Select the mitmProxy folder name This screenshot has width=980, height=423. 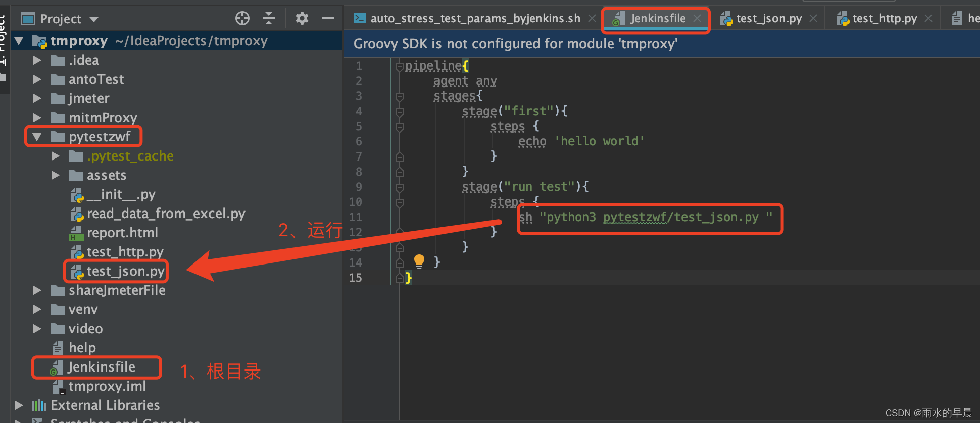103,118
